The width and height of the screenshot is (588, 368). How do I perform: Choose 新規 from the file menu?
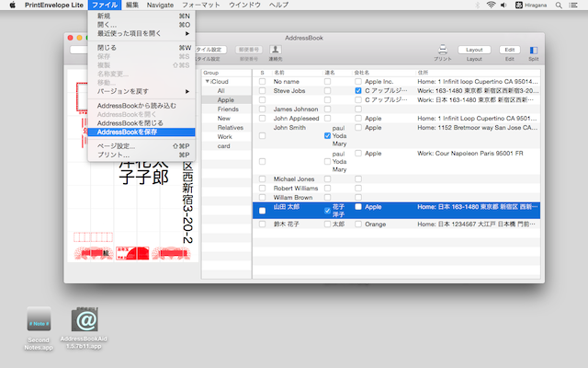pos(141,16)
